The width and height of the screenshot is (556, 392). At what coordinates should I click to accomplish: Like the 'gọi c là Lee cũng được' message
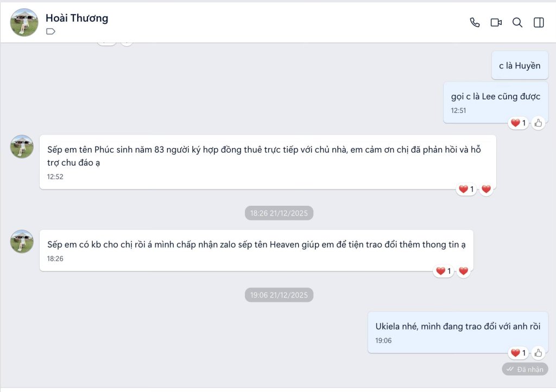click(x=538, y=123)
